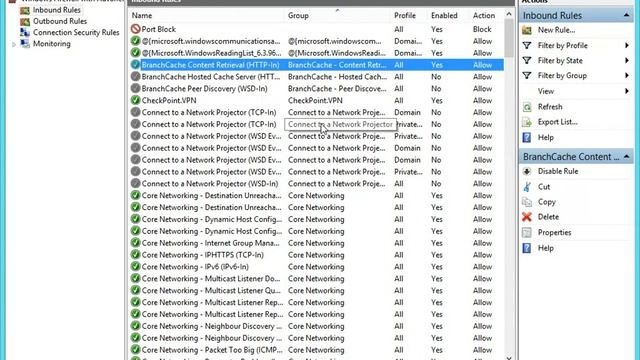Click the Delete action
The width and height of the screenshot is (640, 360).
click(x=548, y=217)
